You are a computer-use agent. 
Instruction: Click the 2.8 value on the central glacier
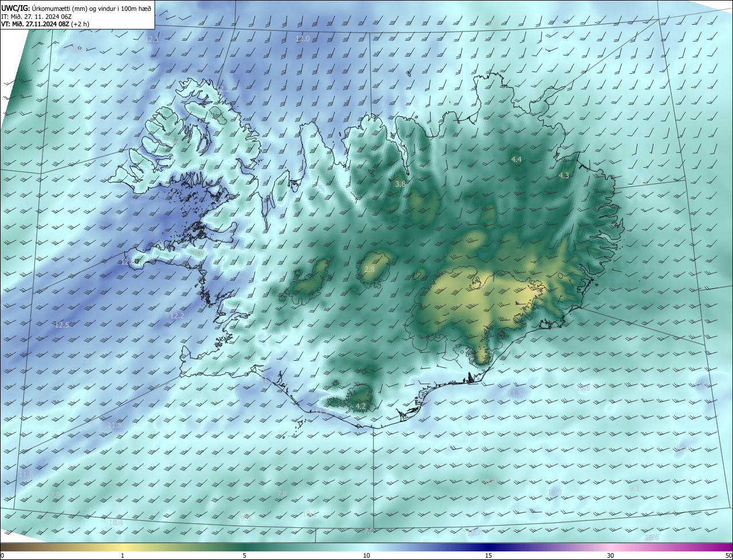369,270
